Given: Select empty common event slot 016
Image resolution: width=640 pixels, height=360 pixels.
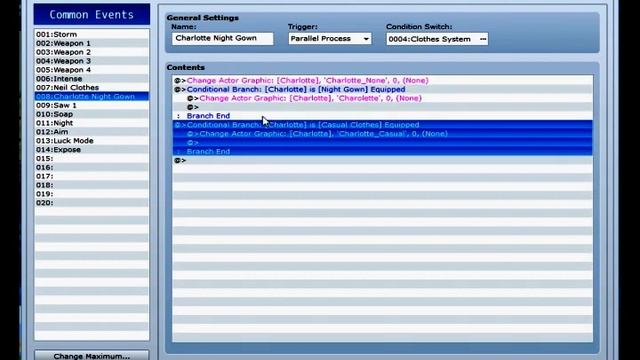Looking at the screenshot, I should tap(92, 167).
